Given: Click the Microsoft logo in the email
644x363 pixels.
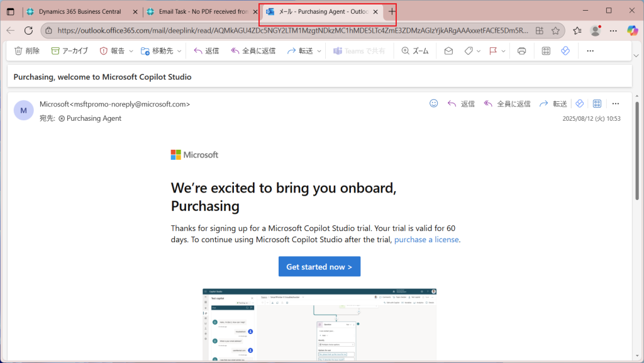Looking at the screenshot, I should click(x=195, y=155).
